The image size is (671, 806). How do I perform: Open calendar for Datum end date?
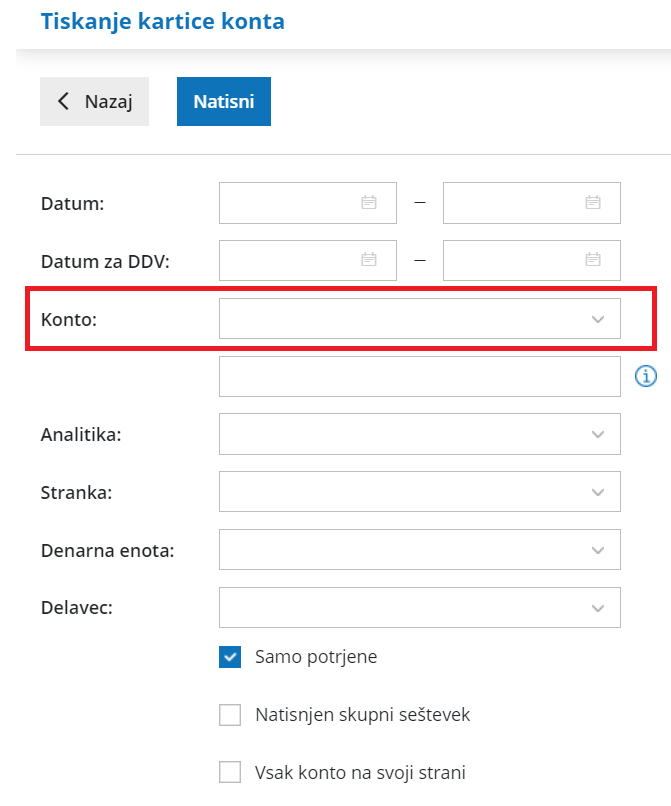tap(593, 203)
